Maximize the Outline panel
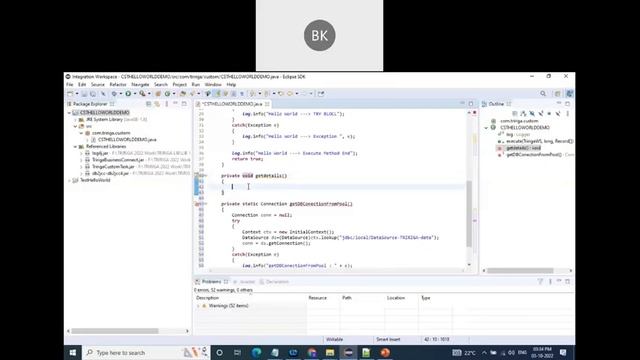The width and height of the screenshot is (640, 360). click(567, 104)
